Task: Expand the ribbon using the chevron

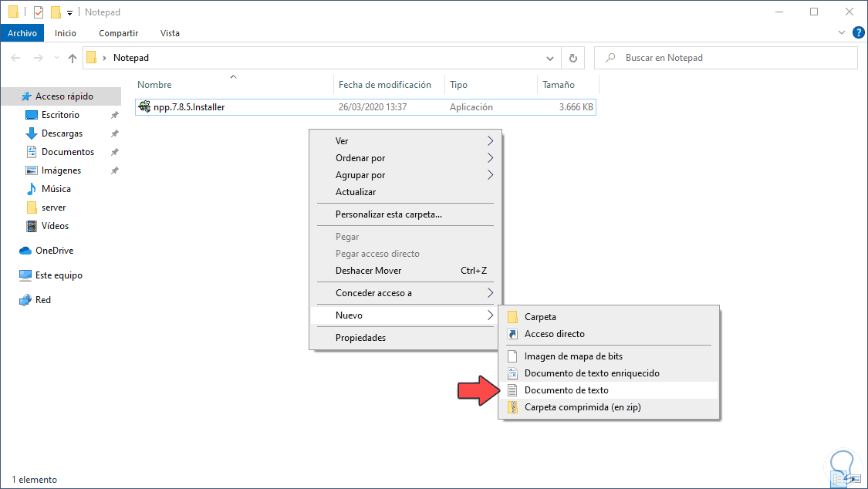Action: (842, 33)
